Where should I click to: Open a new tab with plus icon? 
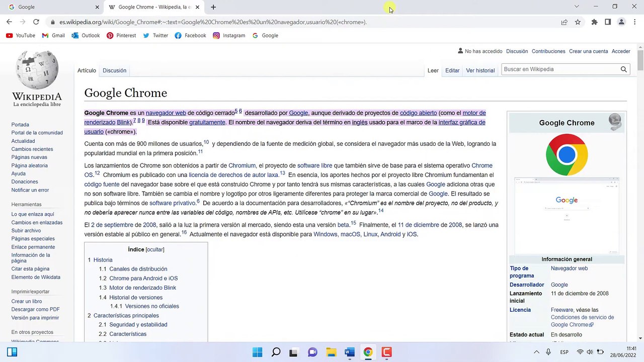(x=213, y=7)
